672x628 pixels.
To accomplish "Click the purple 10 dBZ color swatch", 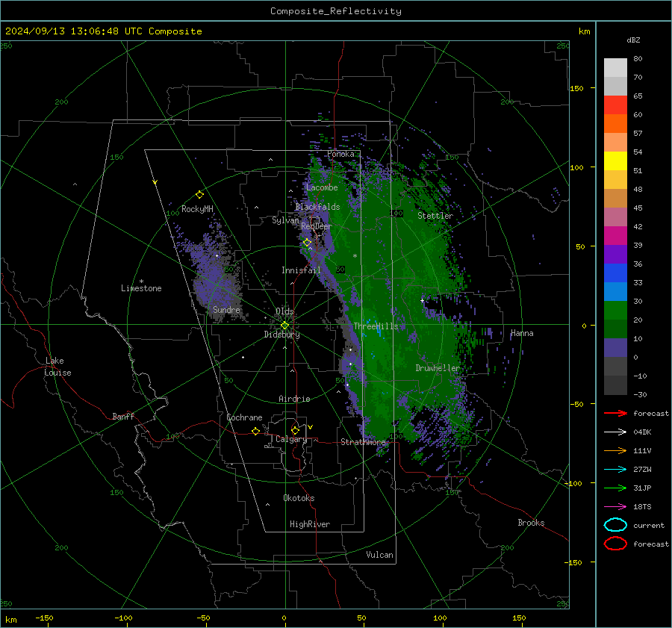I will coord(615,348).
